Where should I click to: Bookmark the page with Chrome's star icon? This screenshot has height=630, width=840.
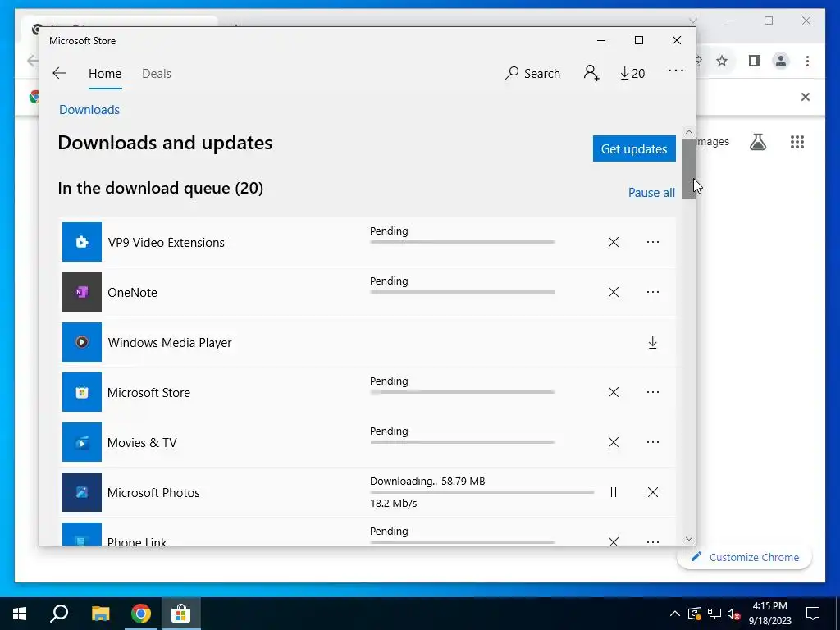(722, 61)
